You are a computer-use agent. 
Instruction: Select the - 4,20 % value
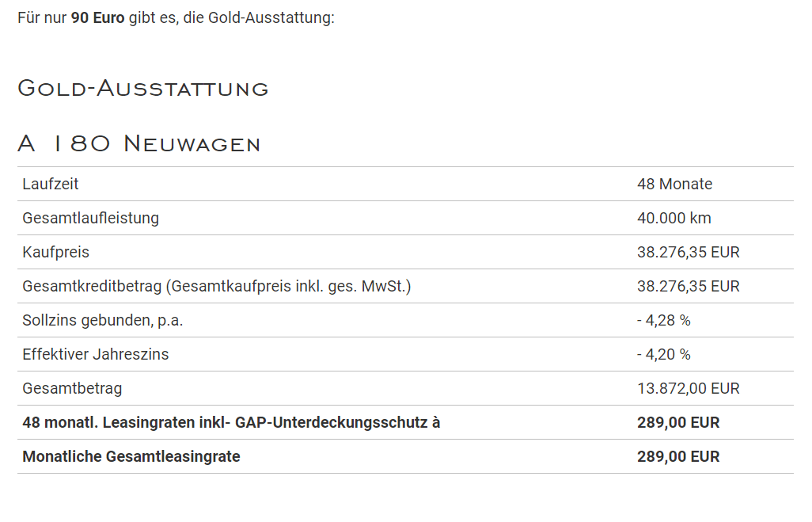coord(664,355)
